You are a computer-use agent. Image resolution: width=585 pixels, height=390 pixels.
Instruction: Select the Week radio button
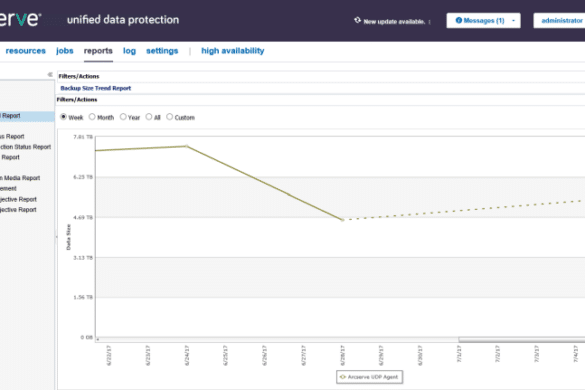tap(63, 117)
